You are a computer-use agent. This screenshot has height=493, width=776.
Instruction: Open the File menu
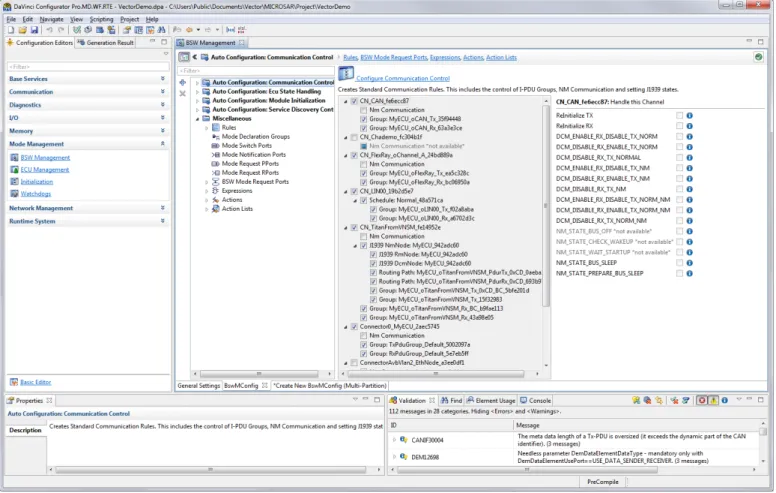11,19
